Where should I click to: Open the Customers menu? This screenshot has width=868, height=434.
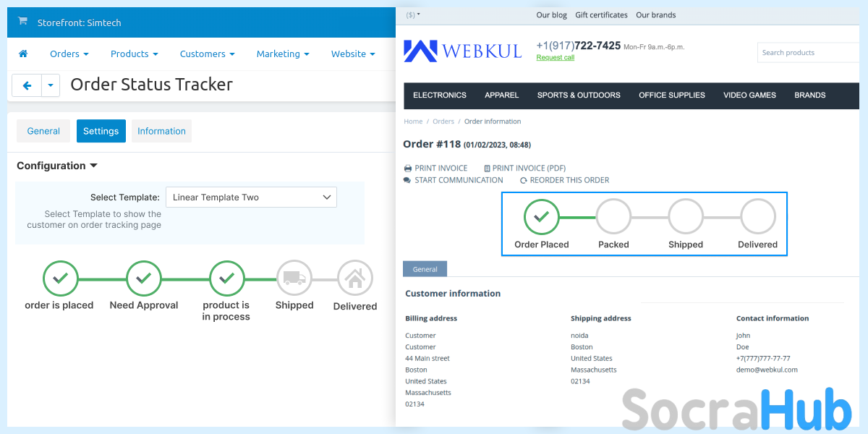coord(208,54)
